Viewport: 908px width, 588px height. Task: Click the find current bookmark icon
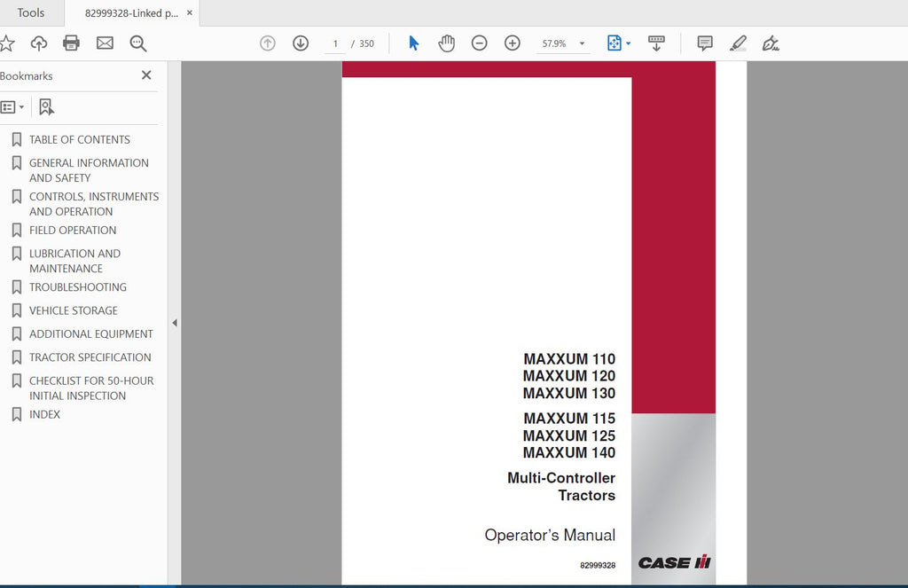pos(46,107)
